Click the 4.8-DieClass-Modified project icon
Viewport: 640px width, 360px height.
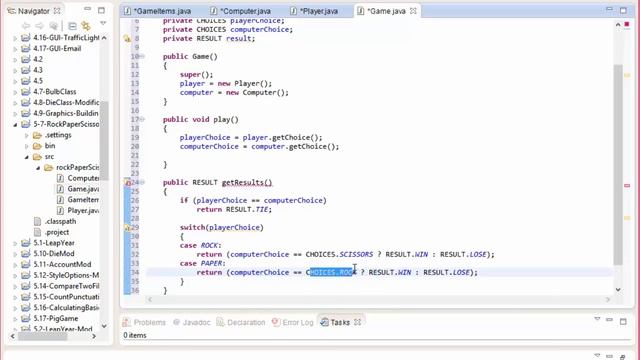(x=25, y=102)
